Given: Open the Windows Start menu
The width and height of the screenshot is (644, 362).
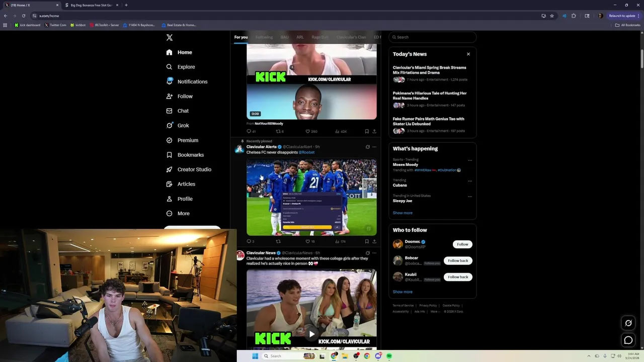Looking at the screenshot, I should [x=255, y=356].
